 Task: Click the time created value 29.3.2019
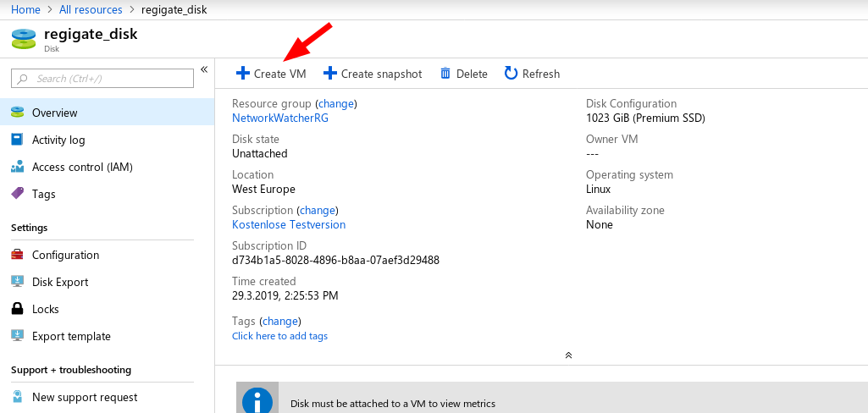click(285, 295)
